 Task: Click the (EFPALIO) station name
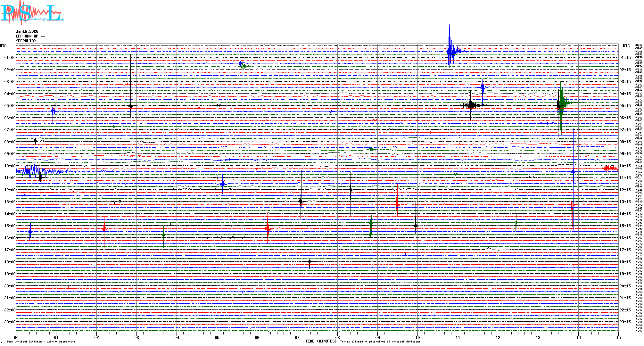[26, 41]
